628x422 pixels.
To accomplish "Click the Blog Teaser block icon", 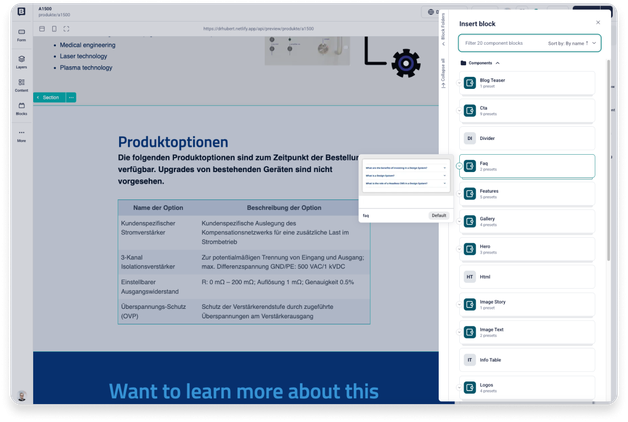I will tap(469, 83).
